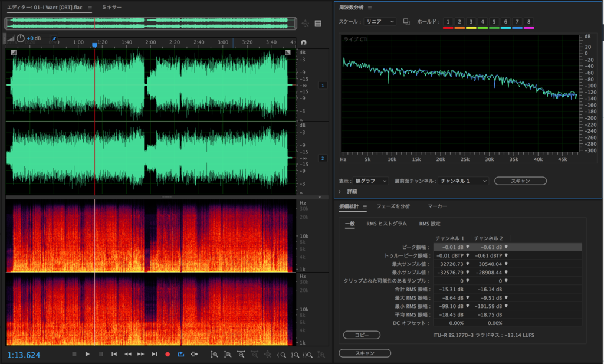This screenshot has width=604, height=364.
Task: Click the overlay copy icon next to スケール
Action: (406, 22)
